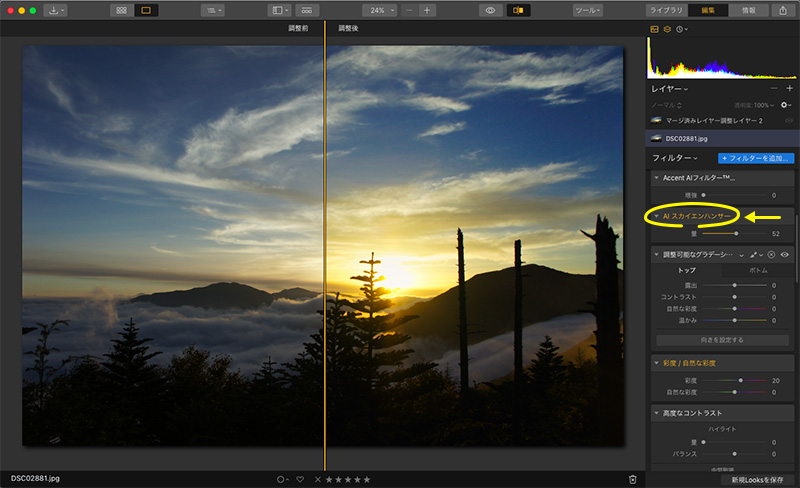Open the side panel layout dropdown
The width and height of the screenshot is (800, 488).
[280, 10]
